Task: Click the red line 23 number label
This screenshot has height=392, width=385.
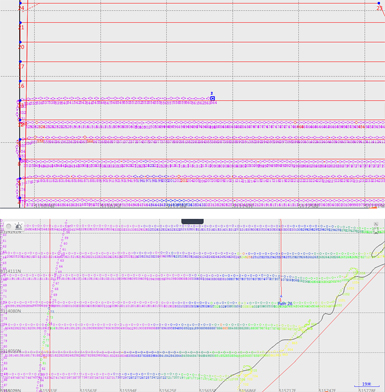Action: [380, 8]
